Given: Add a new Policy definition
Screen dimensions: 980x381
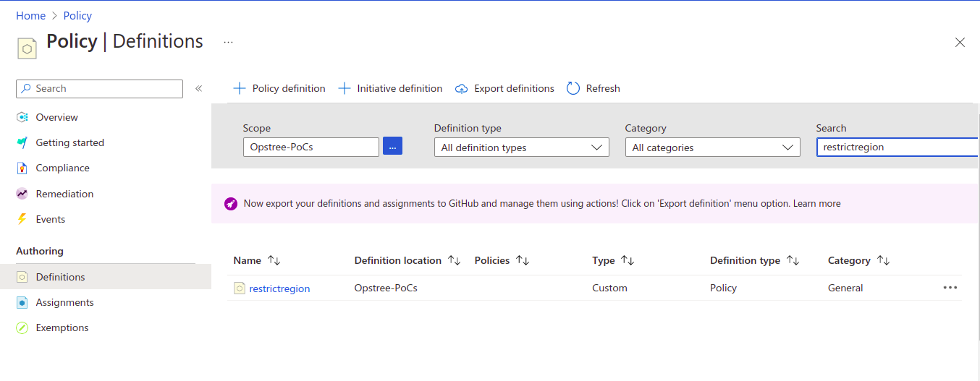Looking at the screenshot, I should [x=279, y=88].
